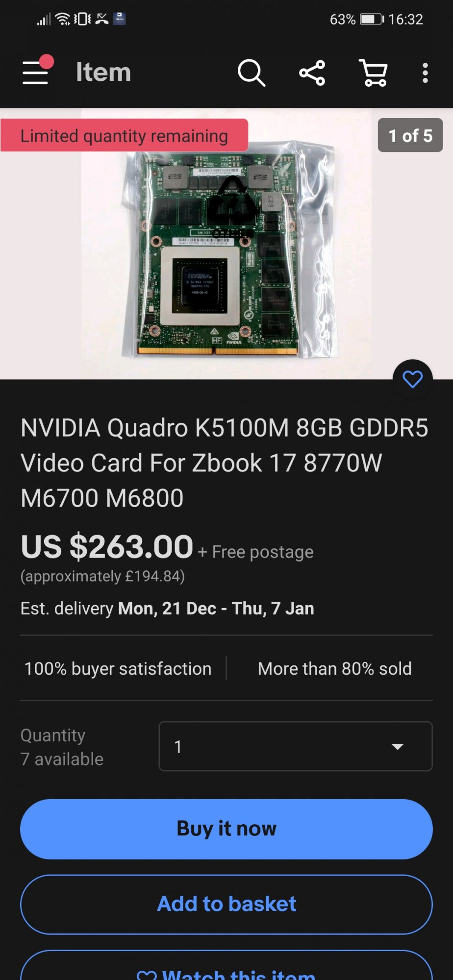Share this item via share icon

point(312,73)
